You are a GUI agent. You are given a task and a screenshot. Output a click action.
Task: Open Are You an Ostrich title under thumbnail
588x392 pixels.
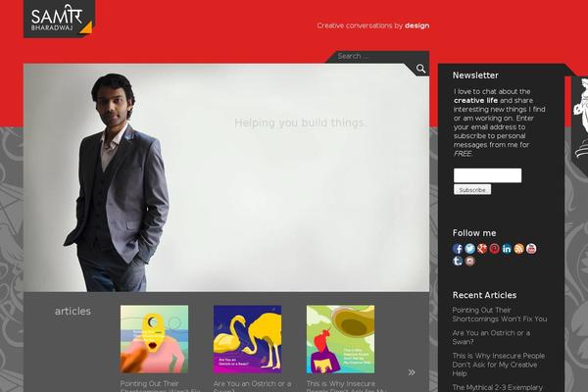click(252, 386)
